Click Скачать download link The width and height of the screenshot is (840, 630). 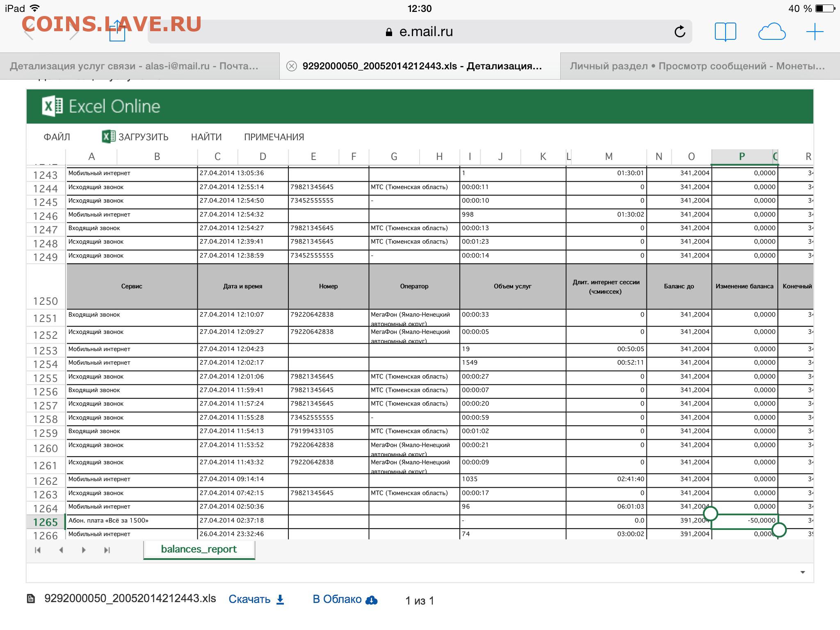(x=256, y=599)
